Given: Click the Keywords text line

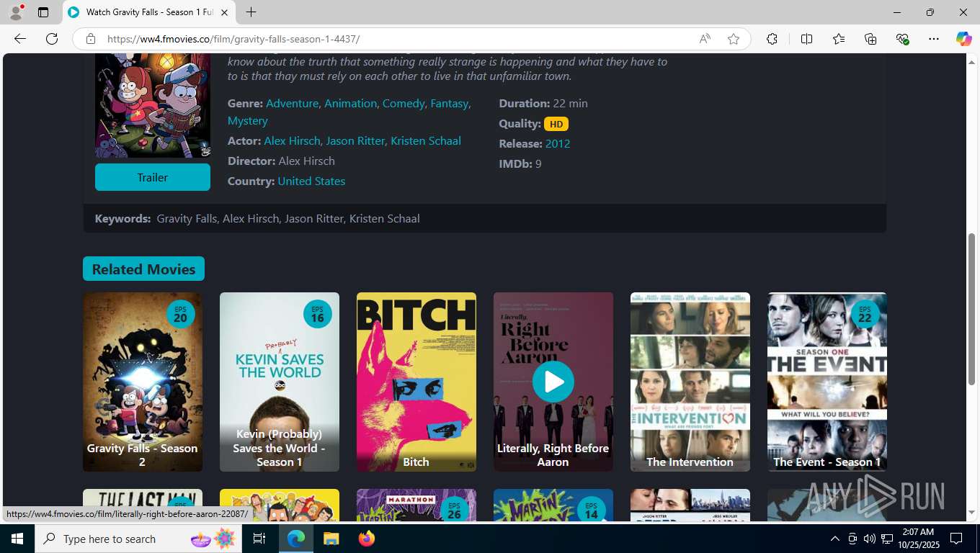Looking at the screenshot, I should pos(257,218).
